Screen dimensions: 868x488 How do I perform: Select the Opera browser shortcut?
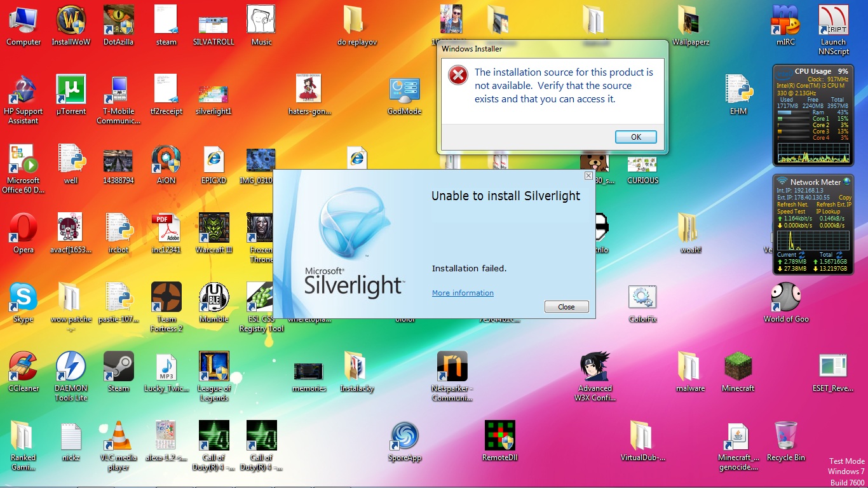point(24,233)
